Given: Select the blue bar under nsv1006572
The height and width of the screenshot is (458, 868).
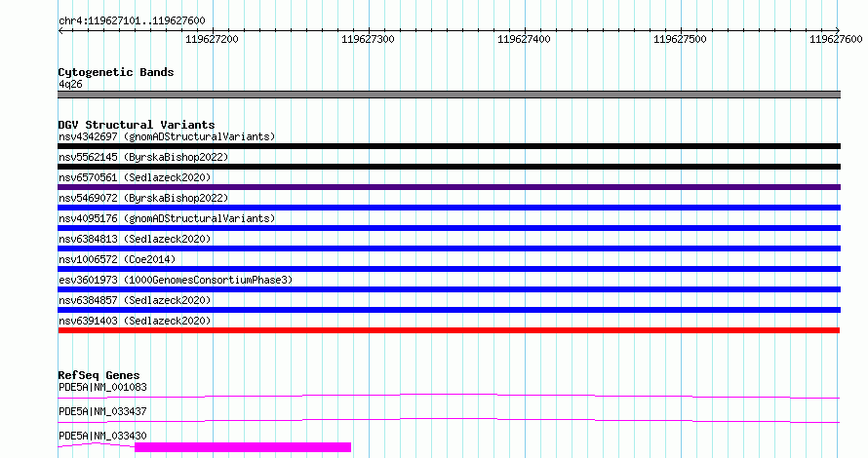Looking at the screenshot, I should point(449,269).
